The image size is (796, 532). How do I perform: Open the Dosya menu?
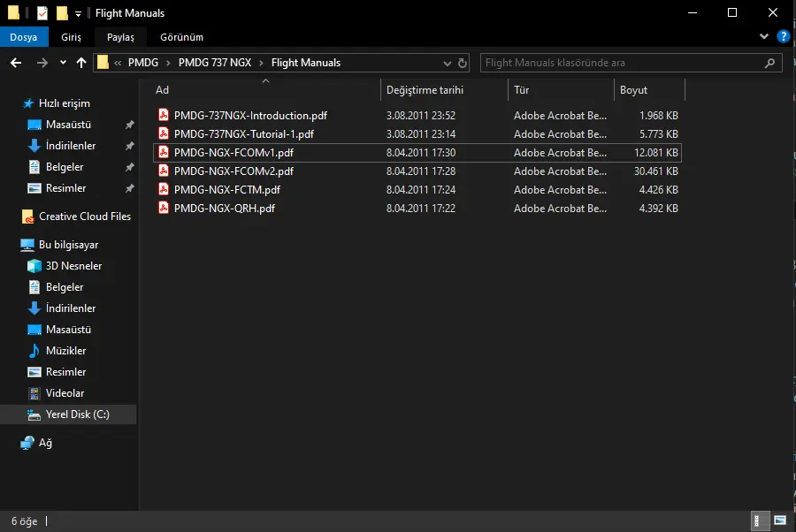point(24,37)
